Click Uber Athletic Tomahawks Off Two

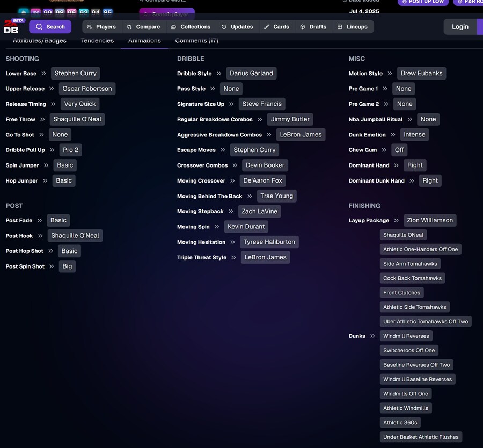pos(426,322)
